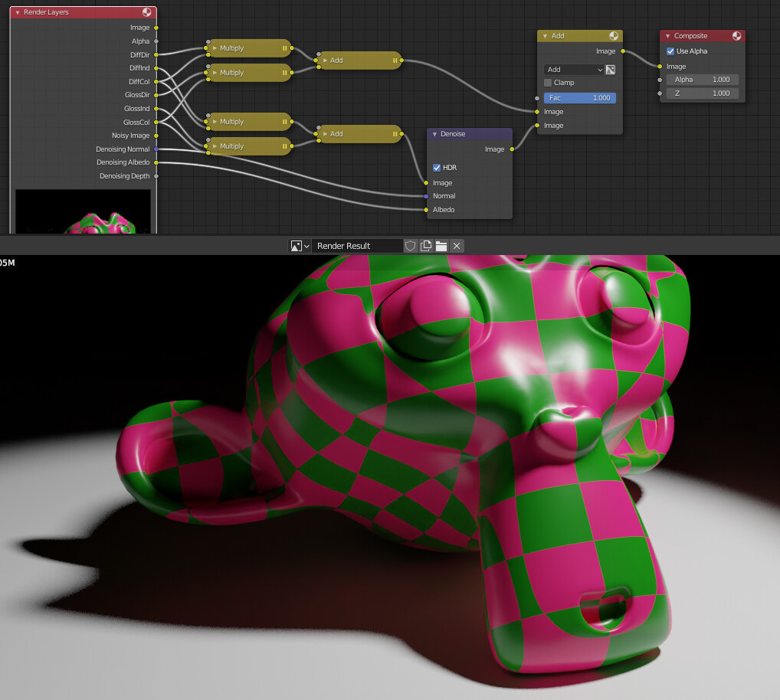Create a new image copy with duplicate icon
Viewport: 780px width, 700px height.
(x=426, y=246)
